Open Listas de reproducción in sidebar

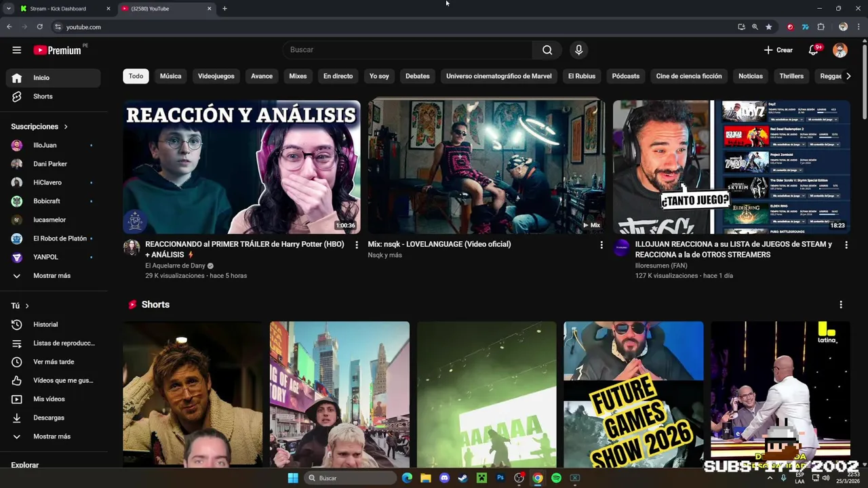tap(54, 344)
